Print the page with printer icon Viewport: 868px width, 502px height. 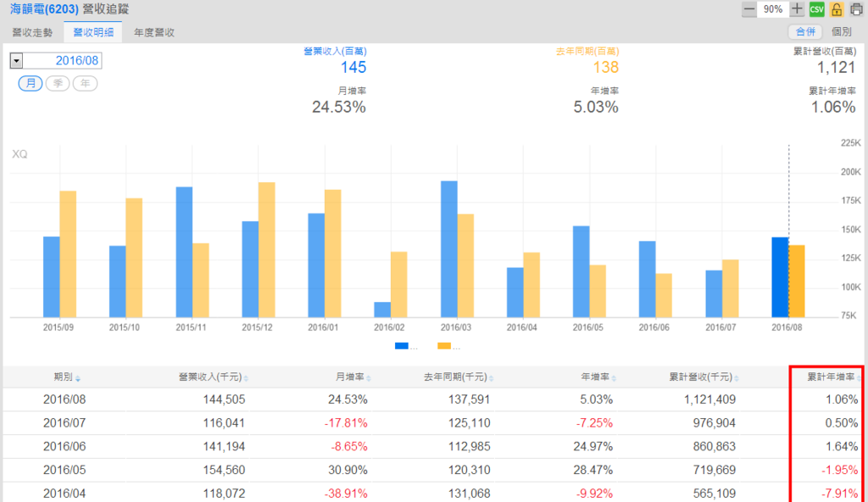point(856,9)
